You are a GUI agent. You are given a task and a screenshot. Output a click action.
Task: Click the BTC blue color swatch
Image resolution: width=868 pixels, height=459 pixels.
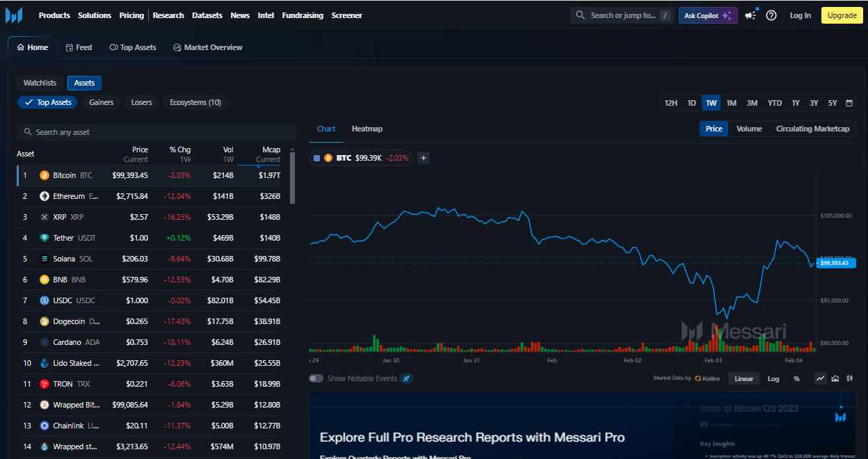coord(317,158)
